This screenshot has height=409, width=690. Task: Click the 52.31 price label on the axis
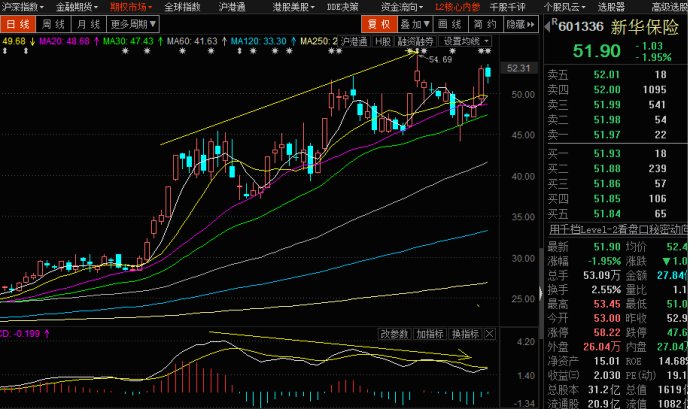pos(518,68)
